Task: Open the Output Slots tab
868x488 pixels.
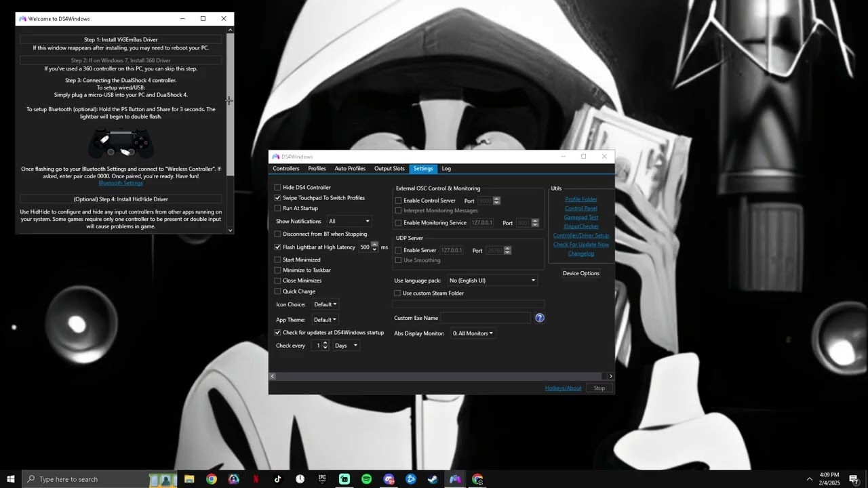Action: pos(389,169)
